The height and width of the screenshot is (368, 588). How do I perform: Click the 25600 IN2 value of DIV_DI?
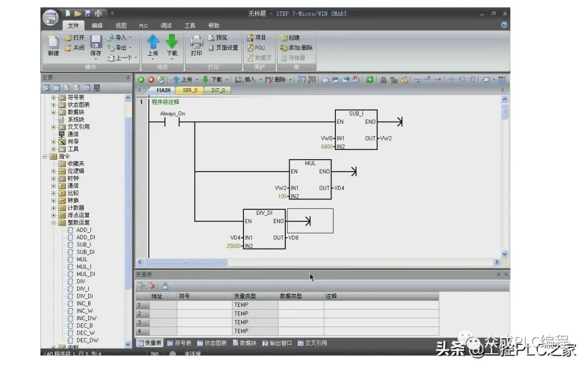pyautogui.click(x=234, y=246)
